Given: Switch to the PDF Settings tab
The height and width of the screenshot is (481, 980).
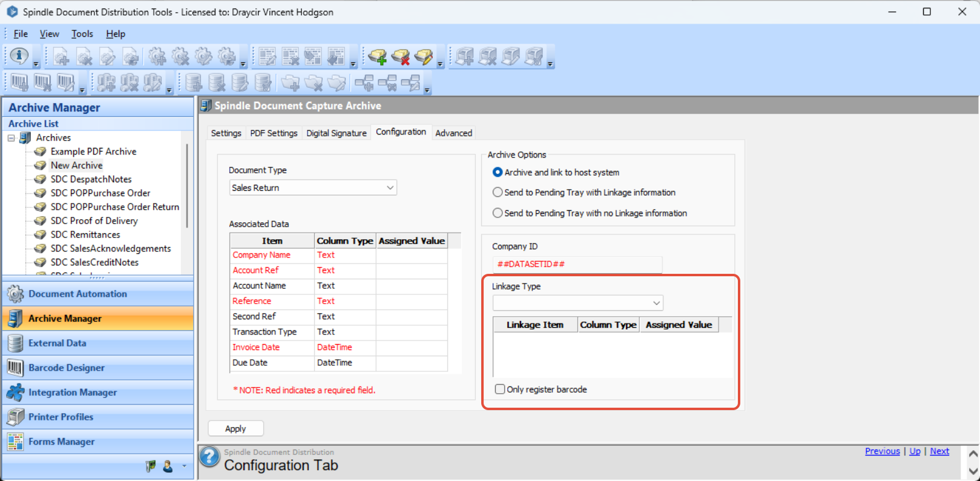Looking at the screenshot, I should coord(274,133).
